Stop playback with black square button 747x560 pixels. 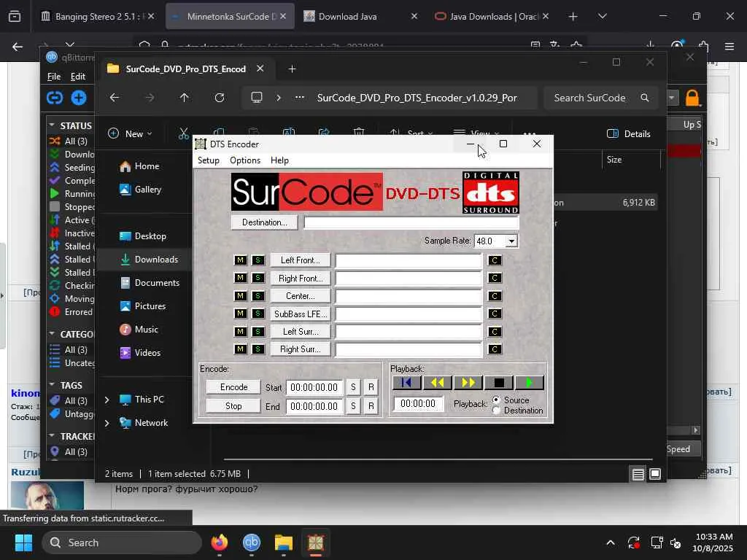[499, 382]
